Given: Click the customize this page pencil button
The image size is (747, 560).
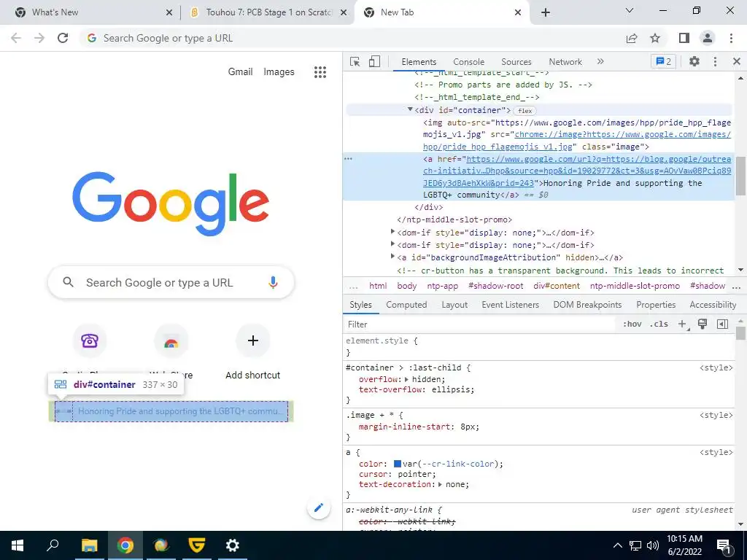Looking at the screenshot, I should click(x=319, y=507).
